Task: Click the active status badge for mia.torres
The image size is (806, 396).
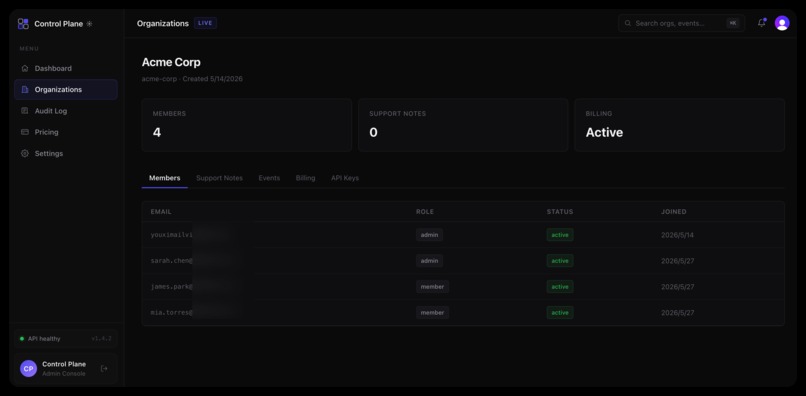Action: click(x=560, y=312)
